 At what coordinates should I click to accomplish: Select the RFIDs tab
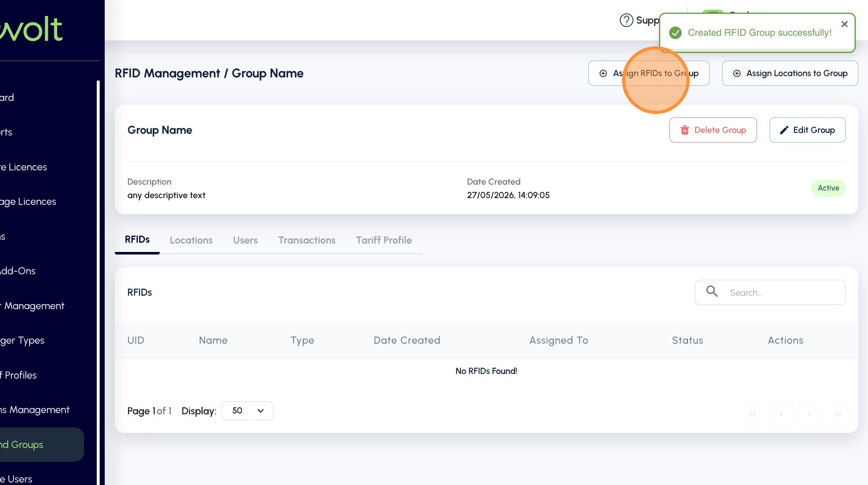(137, 240)
